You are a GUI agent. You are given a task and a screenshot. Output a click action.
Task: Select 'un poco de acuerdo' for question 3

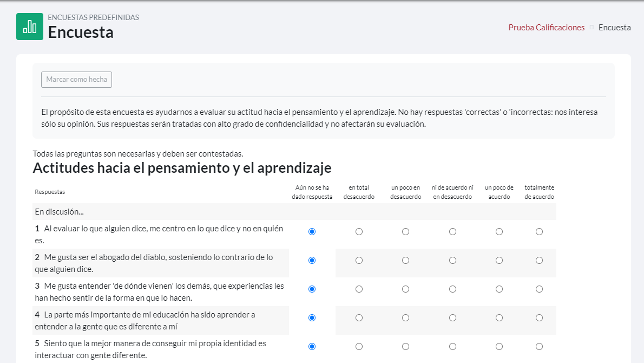tap(499, 289)
